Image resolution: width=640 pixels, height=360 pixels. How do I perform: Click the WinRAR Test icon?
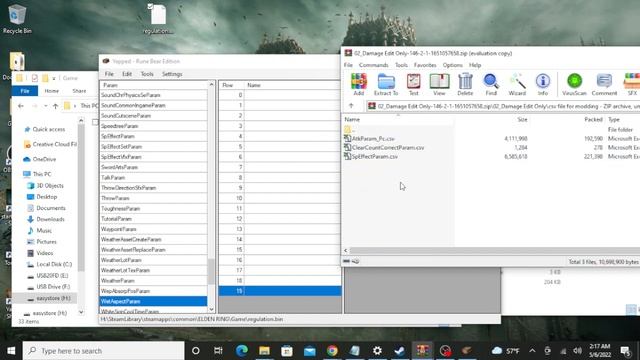click(413, 84)
